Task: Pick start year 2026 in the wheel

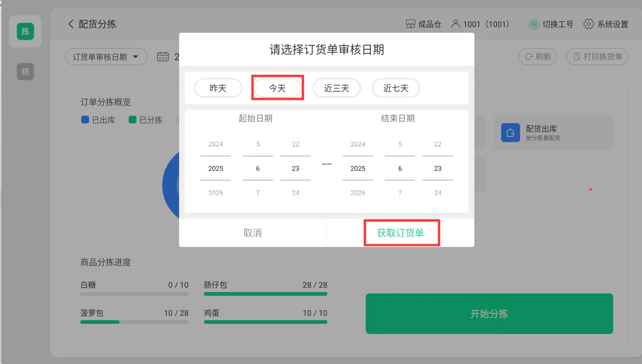Action: click(216, 193)
